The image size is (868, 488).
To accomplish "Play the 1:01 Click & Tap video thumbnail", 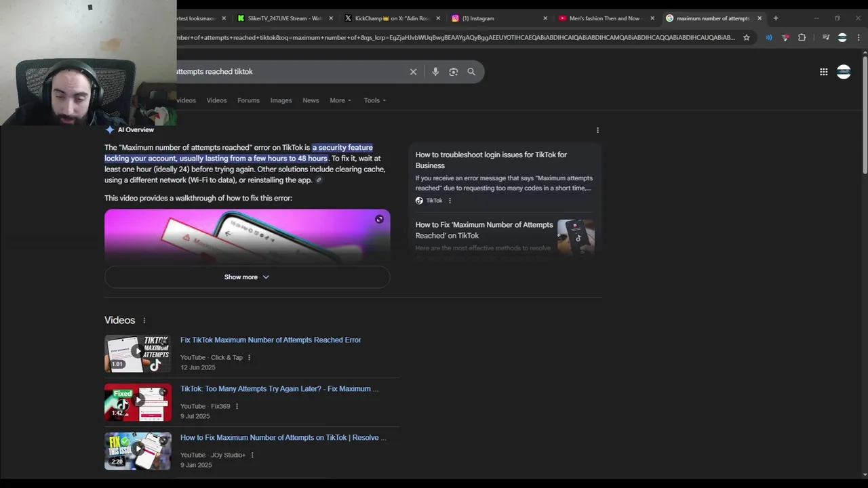I will click(138, 353).
